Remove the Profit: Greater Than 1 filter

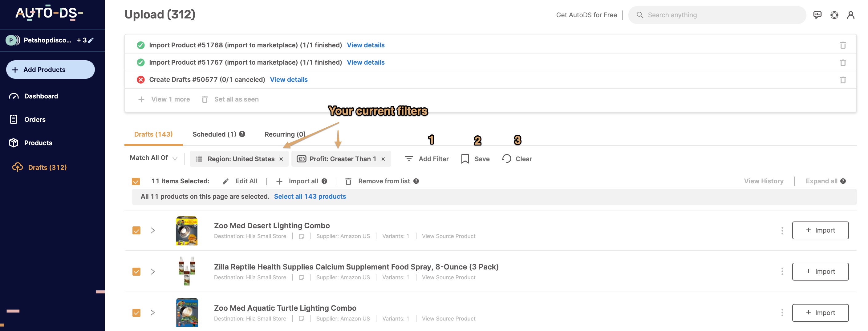(383, 159)
